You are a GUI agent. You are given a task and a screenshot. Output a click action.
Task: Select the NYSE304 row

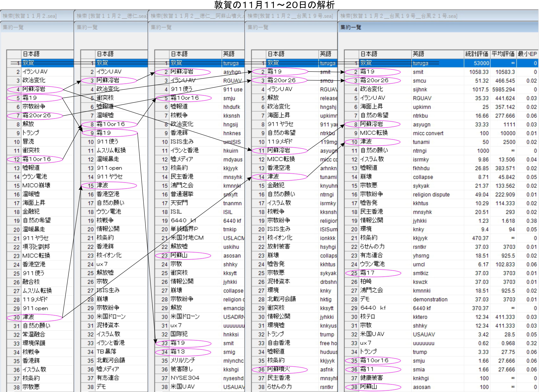click(x=185, y=378)
